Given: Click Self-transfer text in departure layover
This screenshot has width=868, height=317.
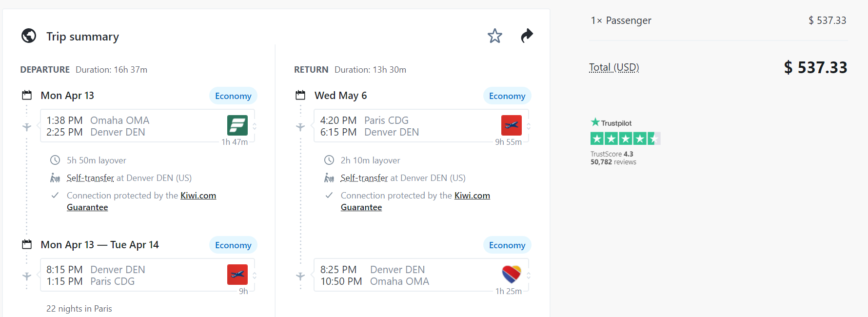Looking at the screenshot, I should point(90,178).
